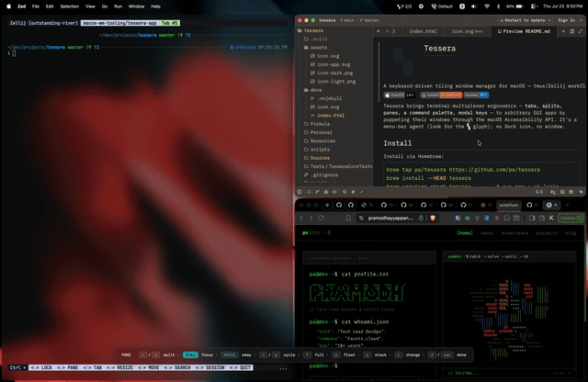Open project search magnifier in Zed status bar

345,192
